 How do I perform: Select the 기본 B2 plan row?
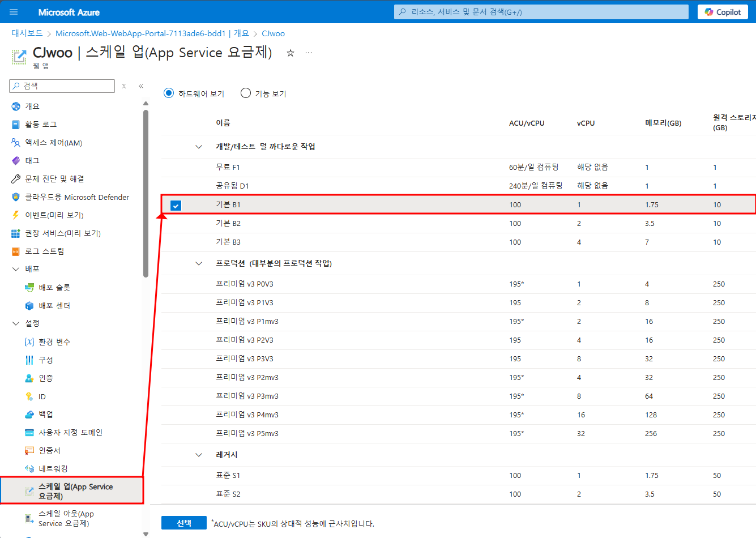(459, 223)
